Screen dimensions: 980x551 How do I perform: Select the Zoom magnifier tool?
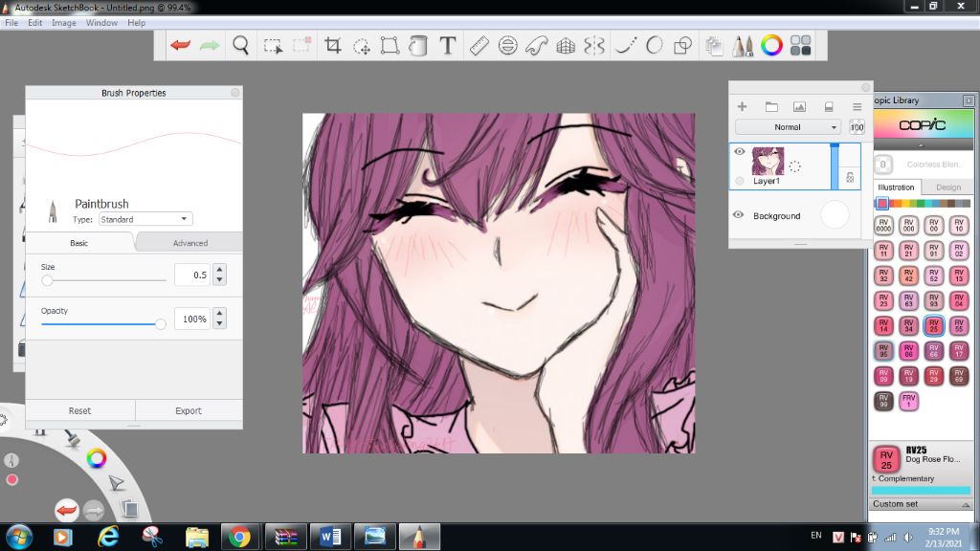coord(240,45)
